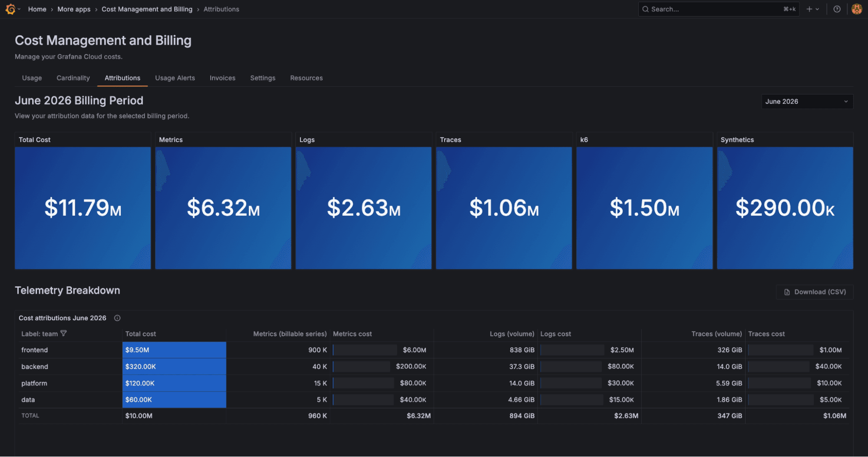Click Cost Management and Billing breadcrumb
This screenshot has height=457, width=868.
point(147,9)
